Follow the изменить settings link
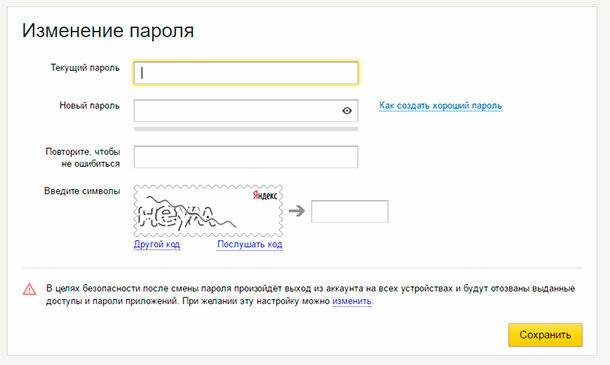Image resolution: width=610 pixels, height=365 pixels. (x=352, y=301)
